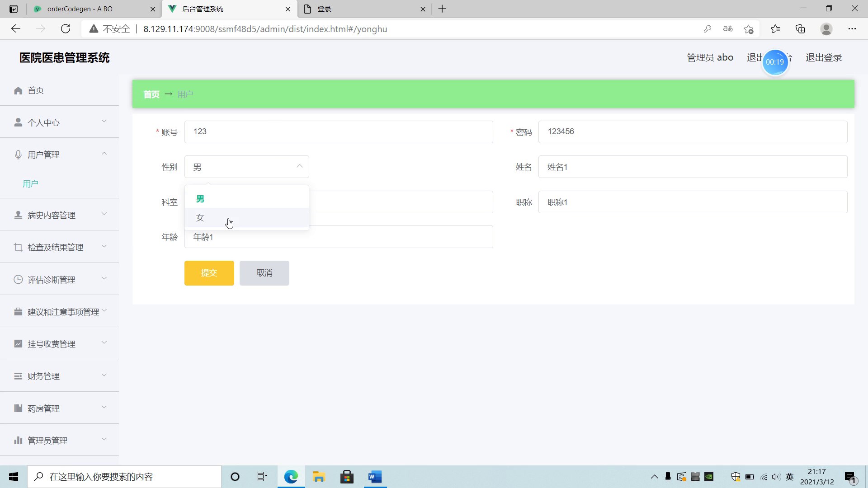This screenshot has height=488, width=868.
Task: Toggle 病史内容管理 section visibility
Action: coord(60,215)
